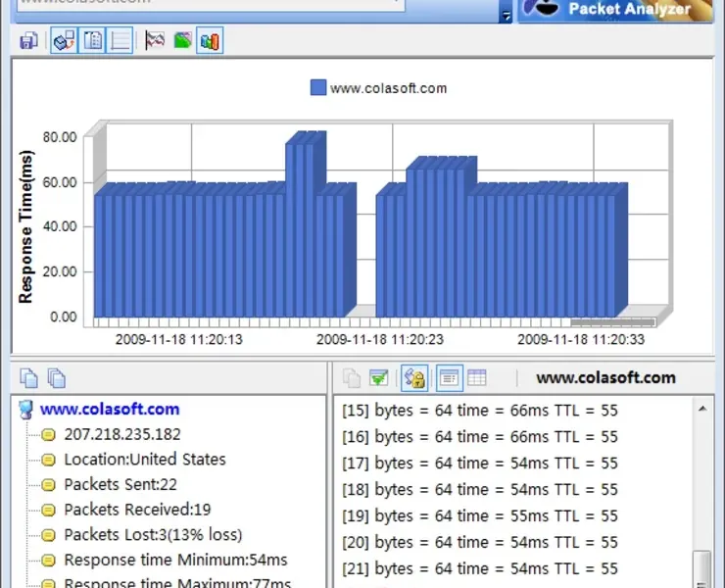The width and height of the screenshot is (725, 588).
Task: Select ping result row [19] 55ms
Action: click(479, 515)
